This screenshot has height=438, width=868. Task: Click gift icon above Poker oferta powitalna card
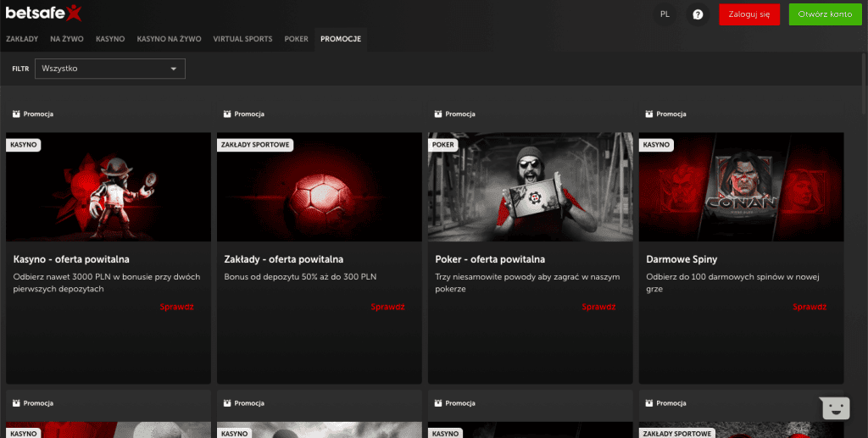[438, 114]
